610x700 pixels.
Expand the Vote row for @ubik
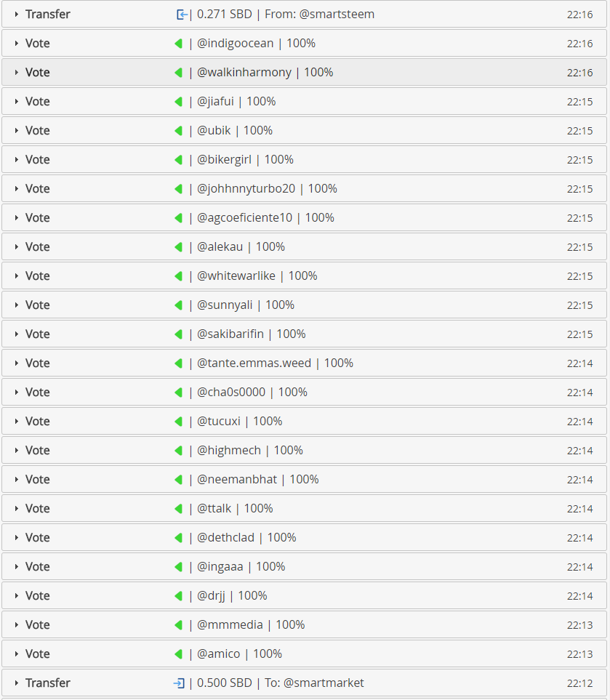17,130
